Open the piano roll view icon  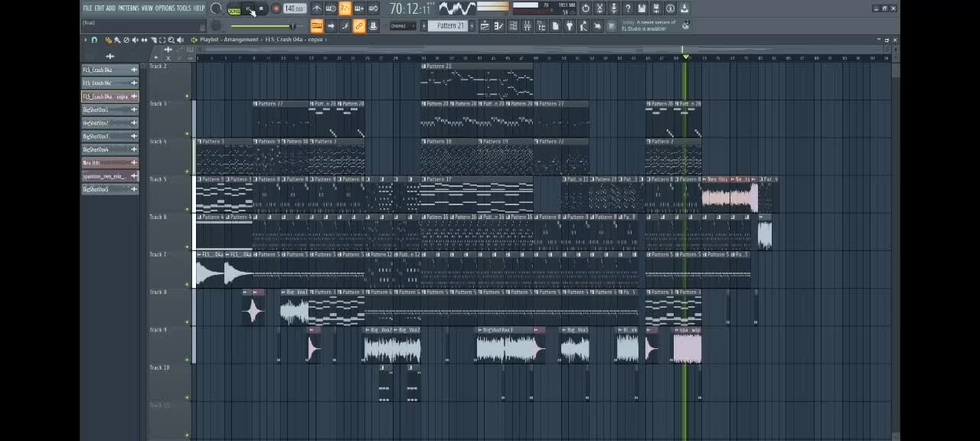click(x=499, y=26)
